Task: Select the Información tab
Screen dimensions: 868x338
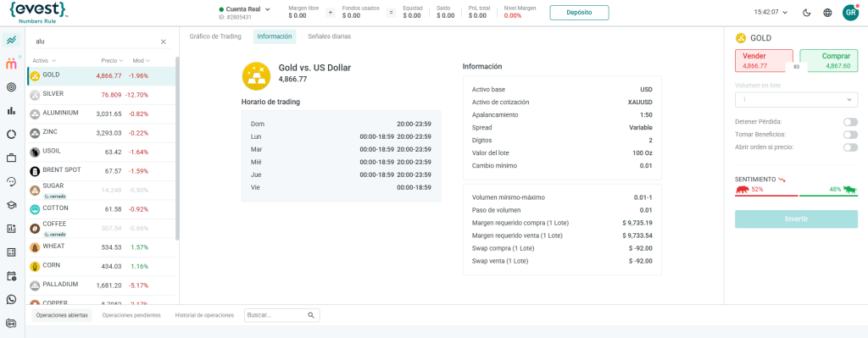Action: click(275, 36)
